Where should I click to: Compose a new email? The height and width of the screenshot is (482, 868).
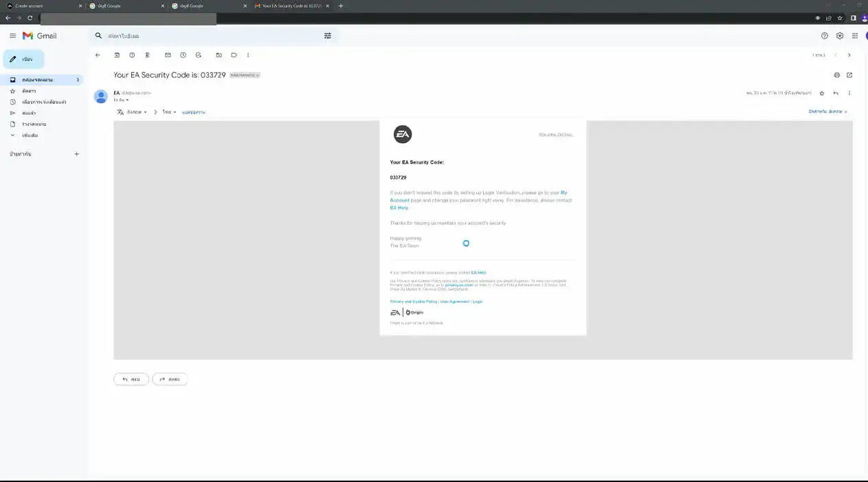[23, 59]
